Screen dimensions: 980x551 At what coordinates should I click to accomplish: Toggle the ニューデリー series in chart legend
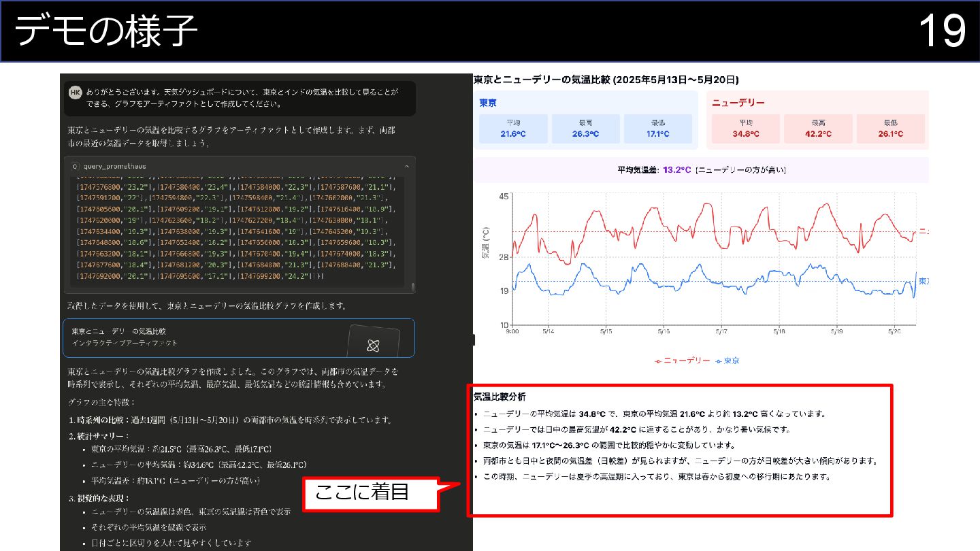click(683, 361)
